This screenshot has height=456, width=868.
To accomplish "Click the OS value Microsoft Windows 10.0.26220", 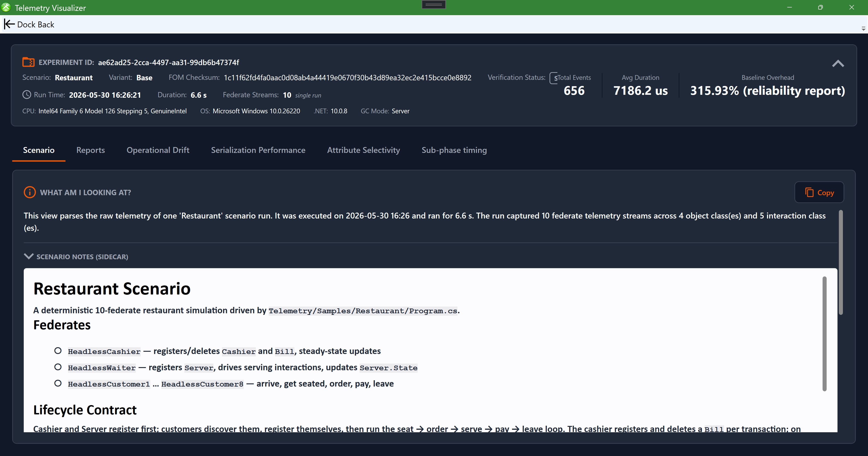I will coord(256,111).
